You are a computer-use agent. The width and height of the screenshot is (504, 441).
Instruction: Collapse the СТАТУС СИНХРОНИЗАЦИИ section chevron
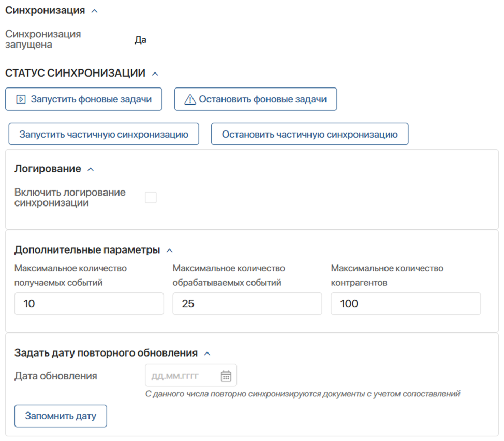pos(155,73)
